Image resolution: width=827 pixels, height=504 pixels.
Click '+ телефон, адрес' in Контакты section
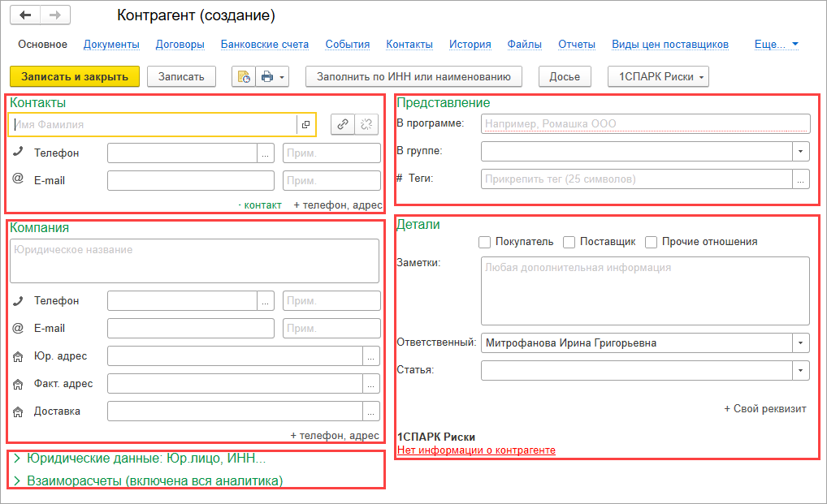(x=338, y=205)
